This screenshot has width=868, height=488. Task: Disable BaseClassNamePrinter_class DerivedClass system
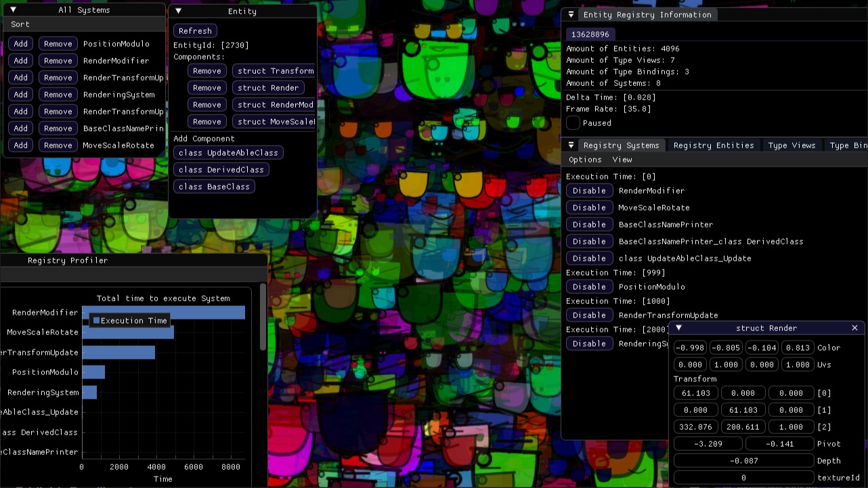tap(590, 241)
